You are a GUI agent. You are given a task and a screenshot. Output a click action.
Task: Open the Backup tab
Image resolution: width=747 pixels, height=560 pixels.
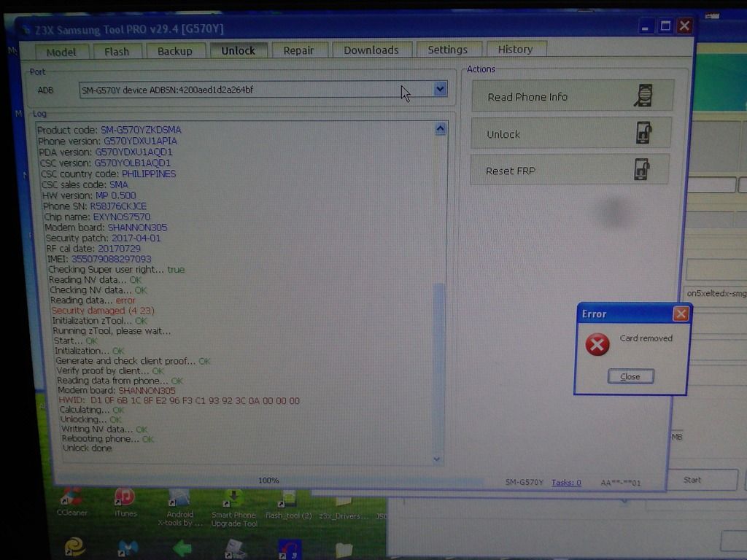175,51
